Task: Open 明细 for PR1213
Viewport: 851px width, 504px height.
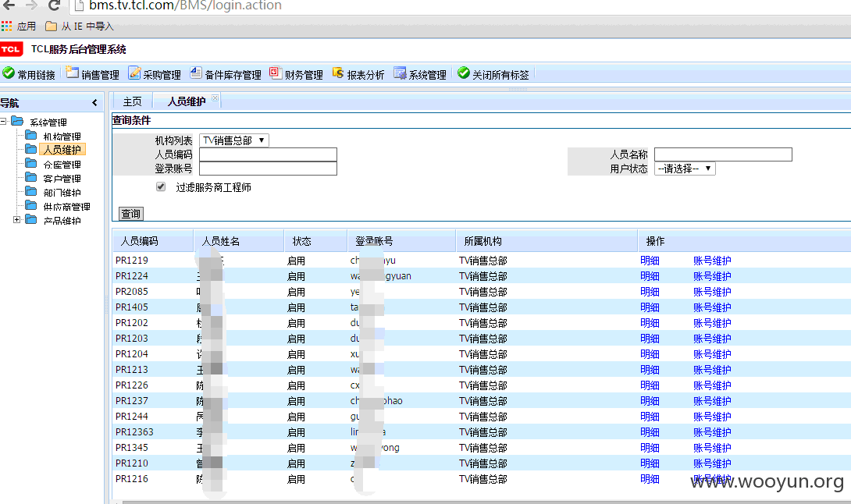Action: click(650, 370)
